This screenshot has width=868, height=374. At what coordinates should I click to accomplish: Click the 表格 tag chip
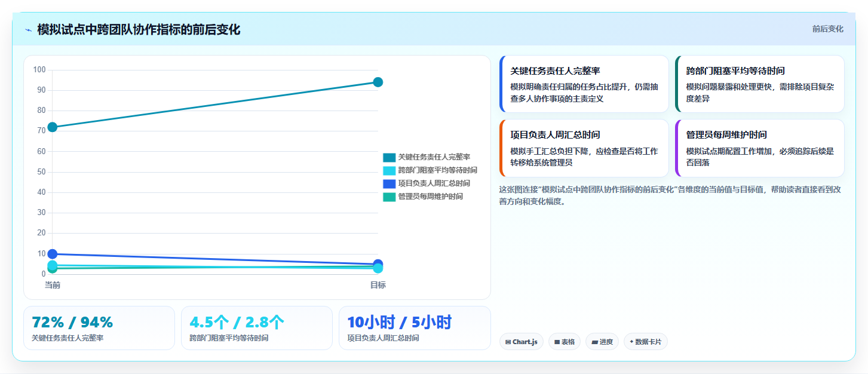(x=564, y=342)
